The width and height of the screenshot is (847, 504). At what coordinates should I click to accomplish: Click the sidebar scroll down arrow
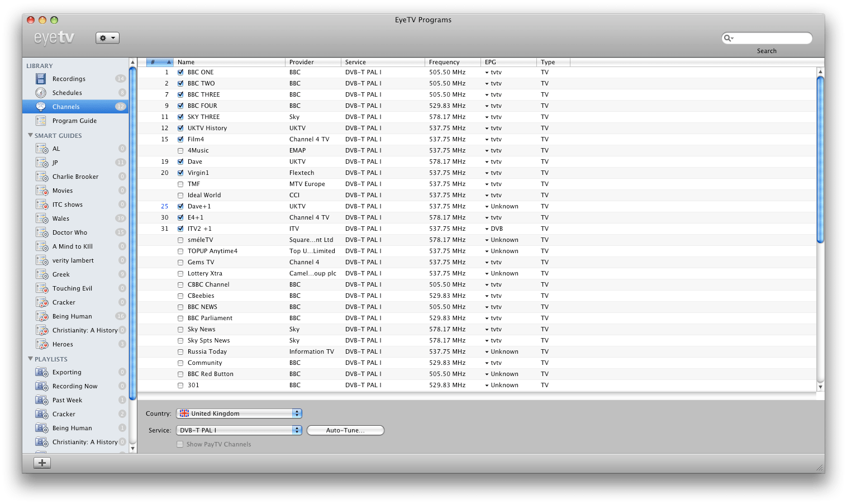132,448
